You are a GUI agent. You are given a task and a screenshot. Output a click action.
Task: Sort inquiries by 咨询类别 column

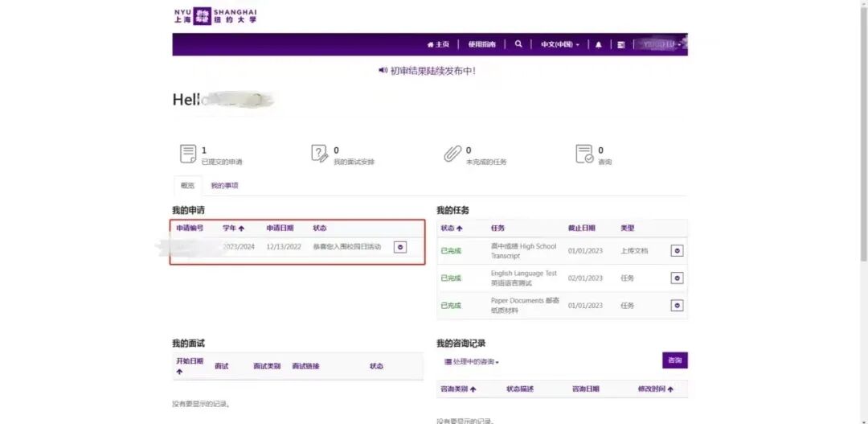tap(458, 389)
